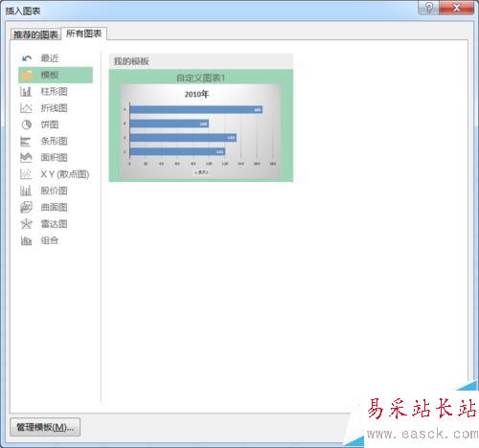This screenshot has height=448, width=479.
Task: Select the Recent (最近) icon
Action: pos(27,58)
